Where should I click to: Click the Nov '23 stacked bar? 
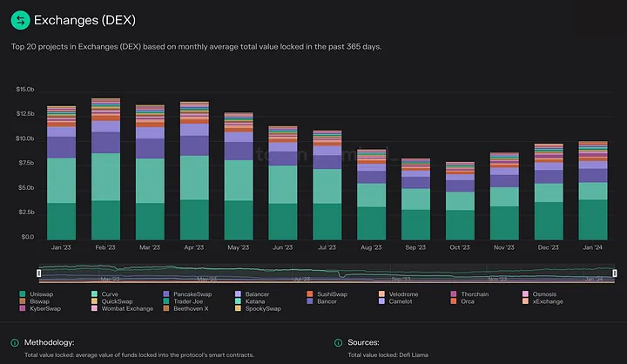coord(504,196)
